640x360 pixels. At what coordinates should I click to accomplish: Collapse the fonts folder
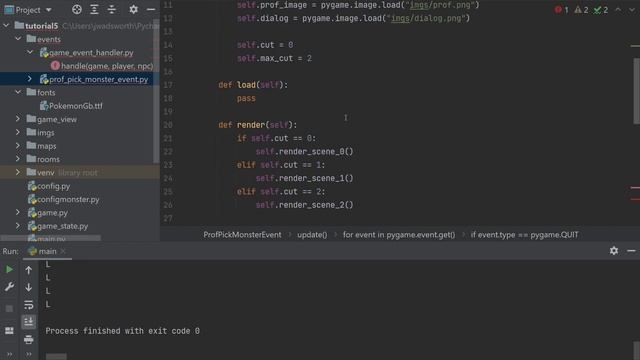click(18, 92)
